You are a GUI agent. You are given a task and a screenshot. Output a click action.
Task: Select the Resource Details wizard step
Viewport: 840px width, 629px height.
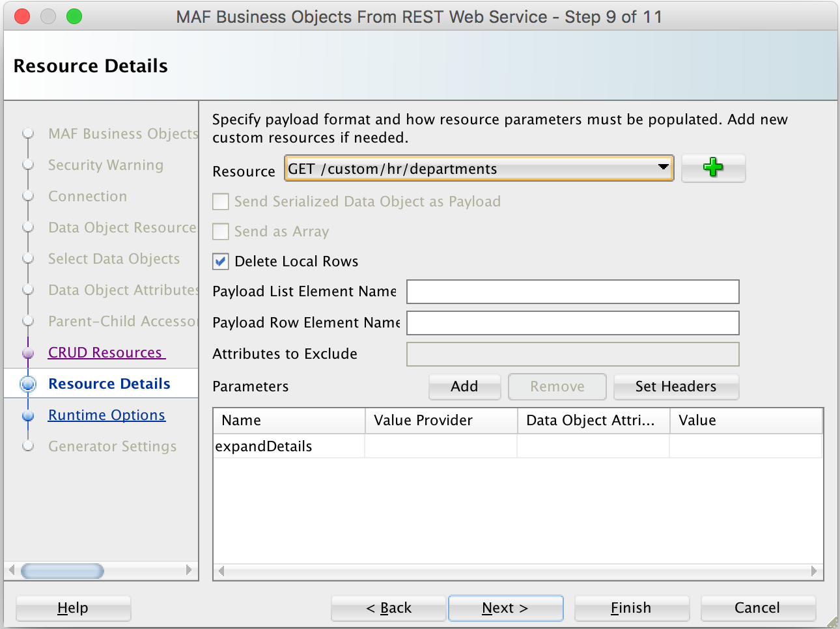tap(109, 384)
